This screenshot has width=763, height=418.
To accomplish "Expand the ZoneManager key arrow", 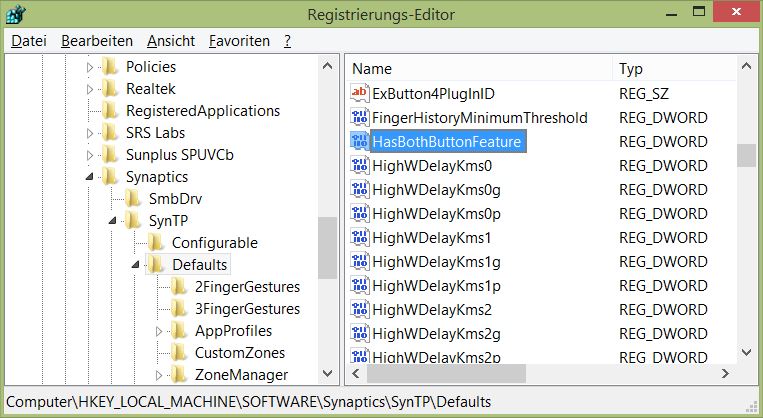I will (158, 375).
